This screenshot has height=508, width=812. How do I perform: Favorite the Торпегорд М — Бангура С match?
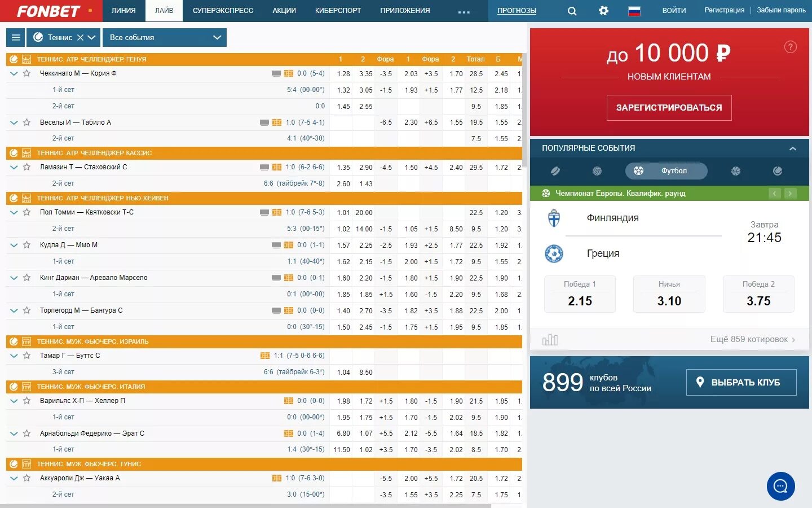click(27, 310)
